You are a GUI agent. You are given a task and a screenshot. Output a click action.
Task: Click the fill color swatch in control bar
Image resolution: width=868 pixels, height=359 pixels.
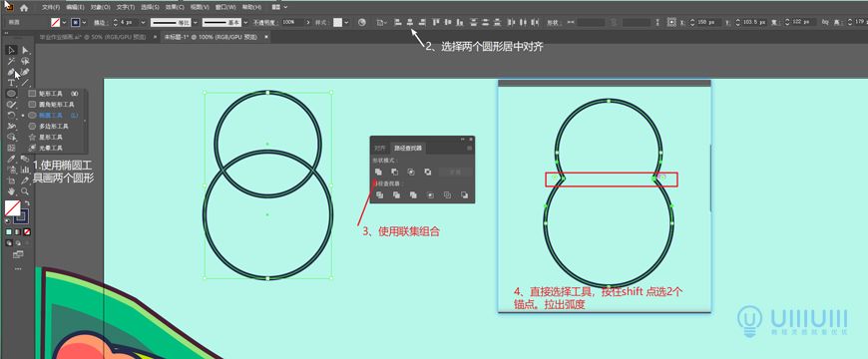(x=55, y=23)
